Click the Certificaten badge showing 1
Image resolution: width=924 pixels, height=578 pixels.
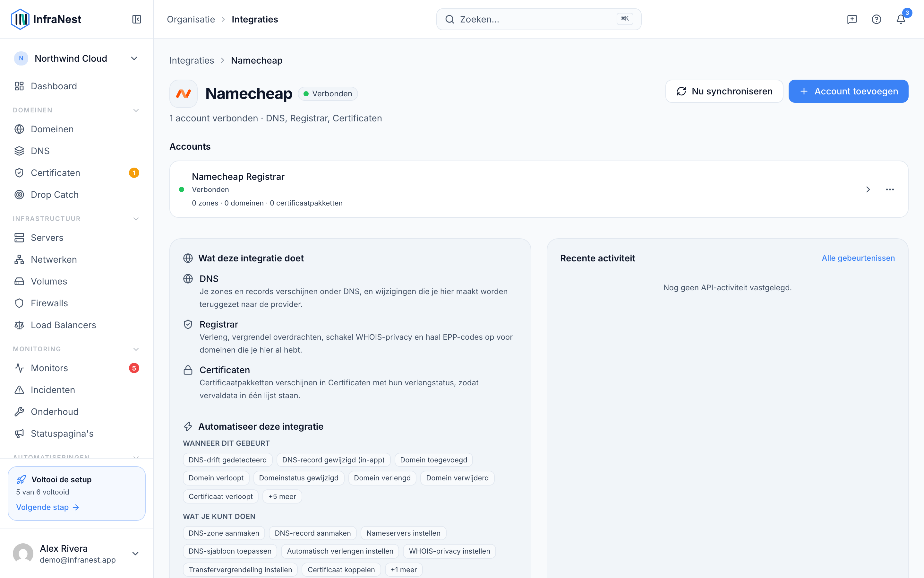coord(134,173)
